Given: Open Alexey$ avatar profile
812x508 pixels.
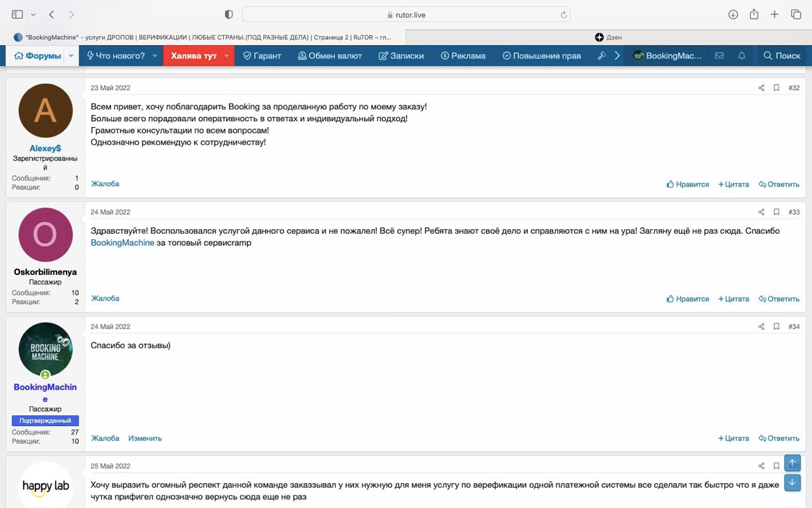Looking at the screenshot, I should tap(45, 110).
